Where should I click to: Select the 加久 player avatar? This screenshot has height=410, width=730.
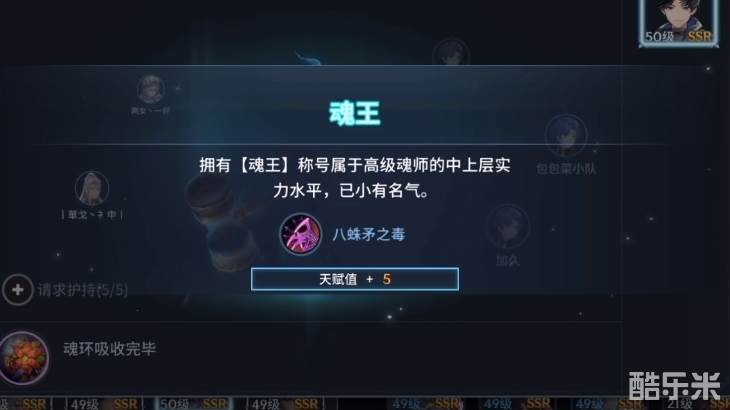coord(507,227)
